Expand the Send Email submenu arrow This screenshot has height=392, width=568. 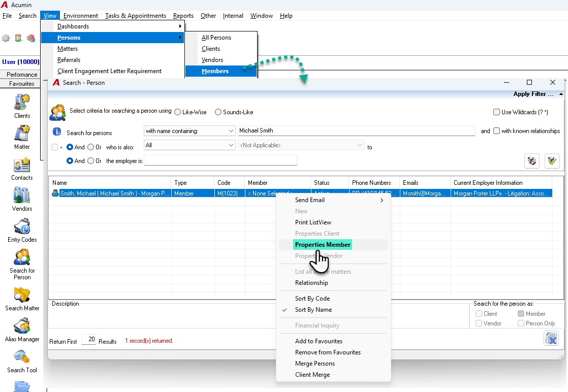382,200
